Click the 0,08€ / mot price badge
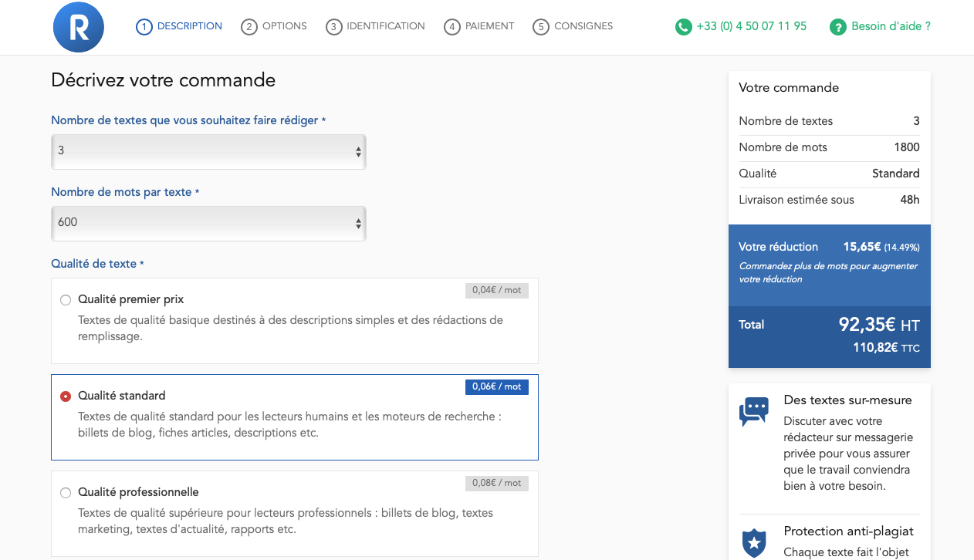The image size is (974, 560). (x=496, y=483)
